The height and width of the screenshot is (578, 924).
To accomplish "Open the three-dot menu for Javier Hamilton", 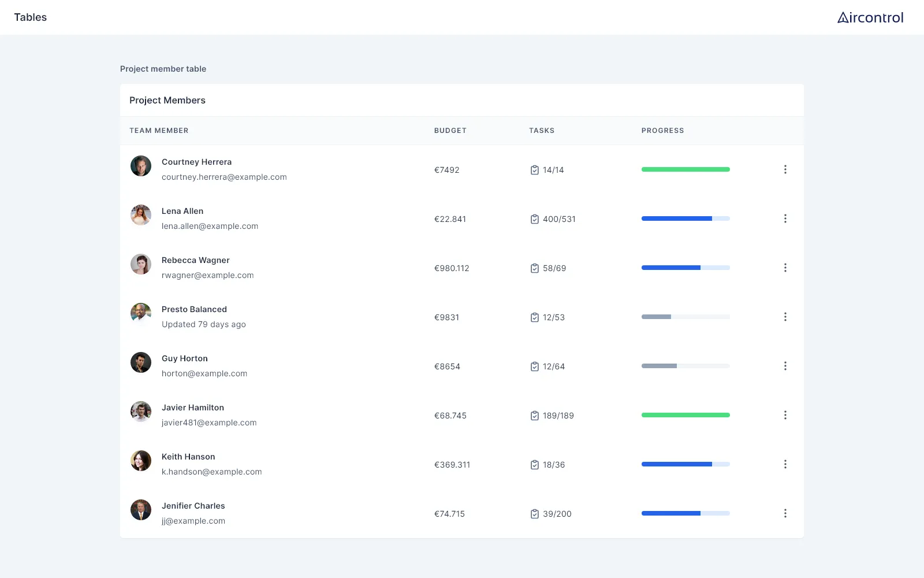I will coord(785,415).
